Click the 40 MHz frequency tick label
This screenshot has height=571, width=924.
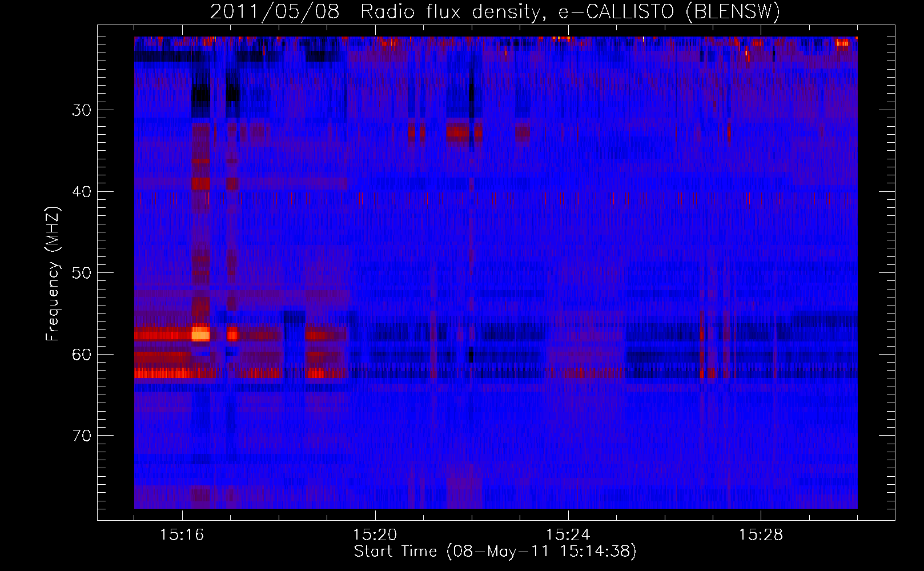coord(82,192)
